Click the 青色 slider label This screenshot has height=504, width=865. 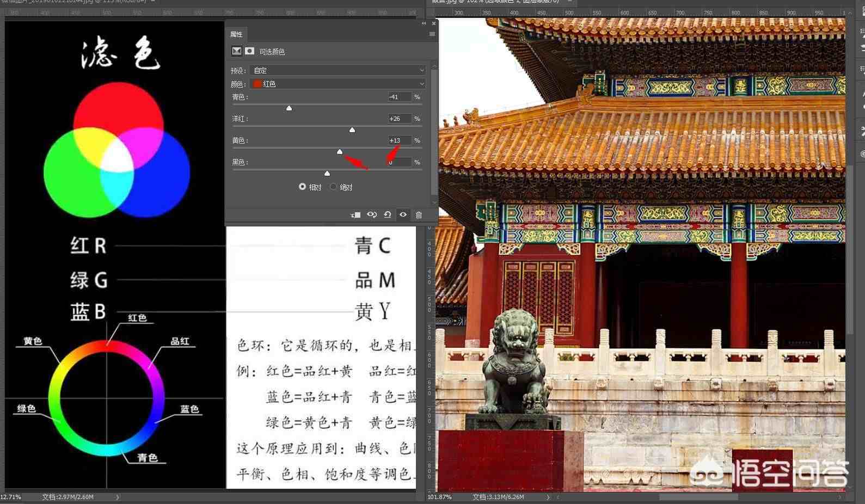[240, 97]
